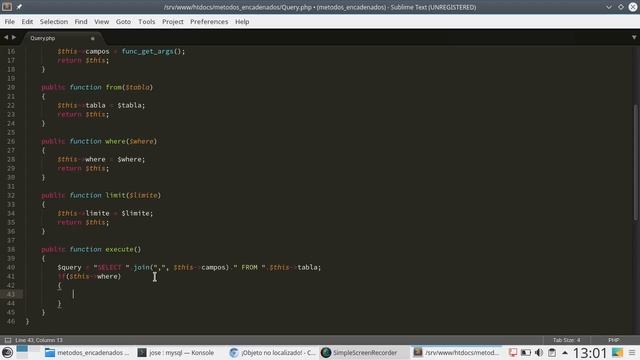Image resolution: width=640 pixels, height=360 pixels.
Task: Expand hidden system tray icons
Action: 565,353
